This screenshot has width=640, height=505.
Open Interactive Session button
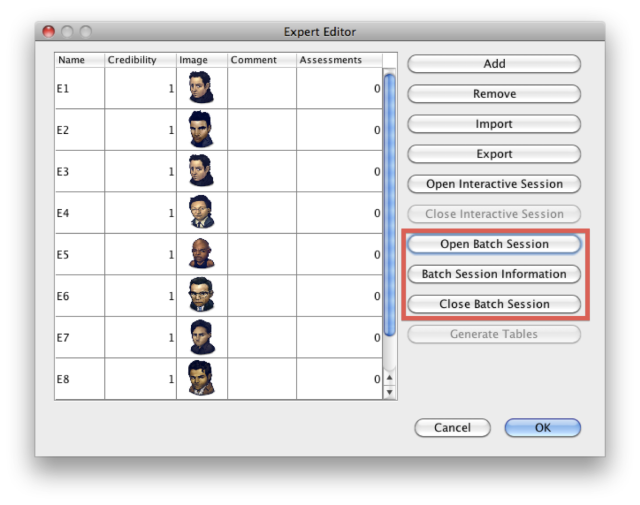[494, 184]
